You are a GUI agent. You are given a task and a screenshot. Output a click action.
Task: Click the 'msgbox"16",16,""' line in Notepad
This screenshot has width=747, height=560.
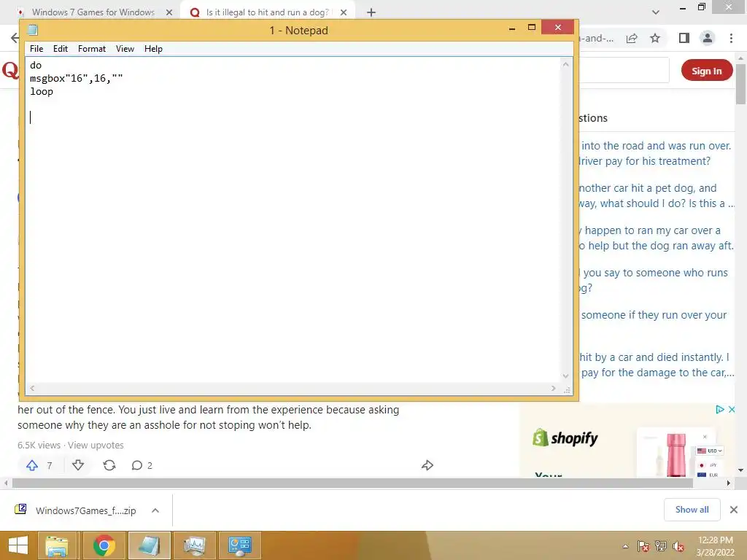pyautogui.click(x=76, y=79)
